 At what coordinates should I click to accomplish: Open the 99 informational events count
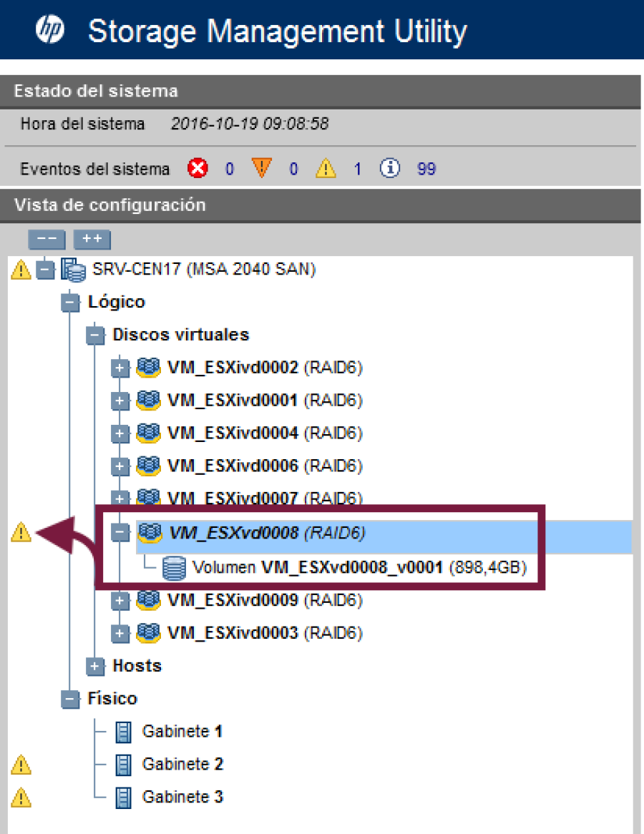tap(426, 169)
